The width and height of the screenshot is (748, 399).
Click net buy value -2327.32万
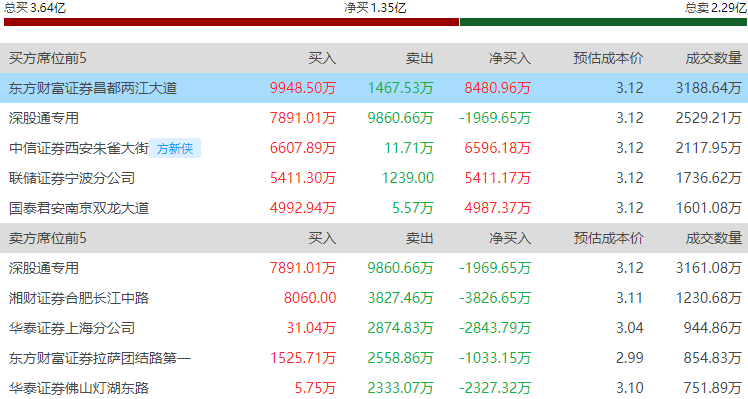pos(495,388)
